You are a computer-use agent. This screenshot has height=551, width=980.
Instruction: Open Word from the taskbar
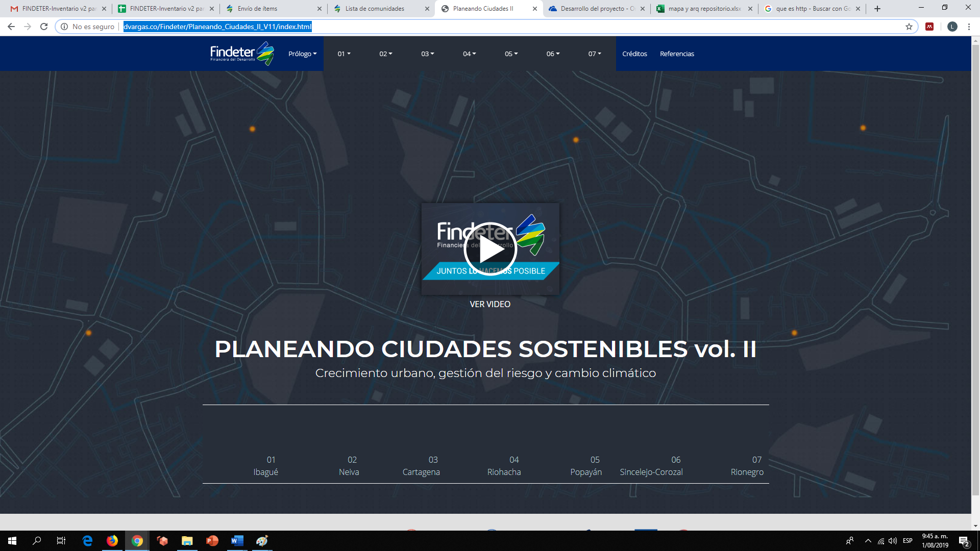(237, 541)
